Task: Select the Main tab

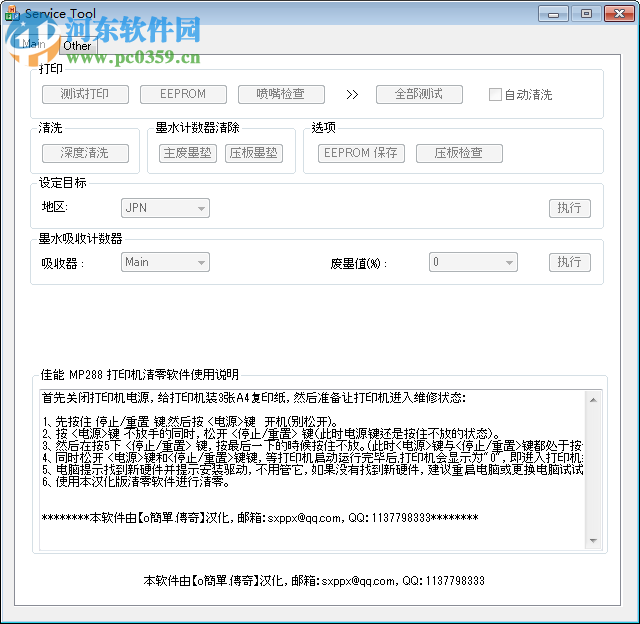Action: [x=34, y=44]
